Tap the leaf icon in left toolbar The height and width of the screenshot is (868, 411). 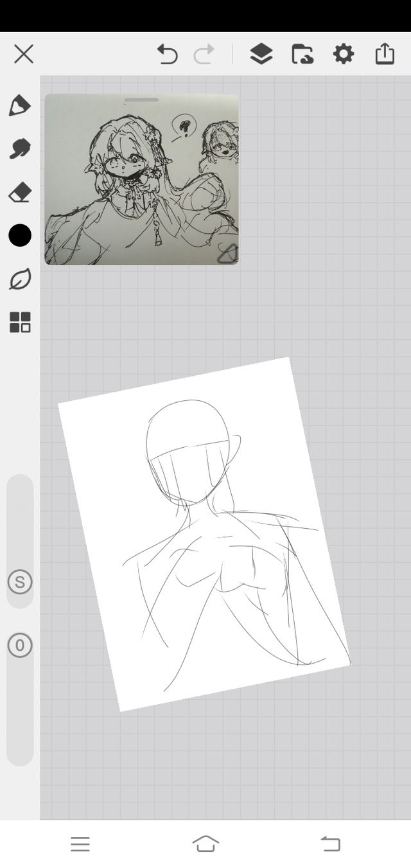click(19, 279)
